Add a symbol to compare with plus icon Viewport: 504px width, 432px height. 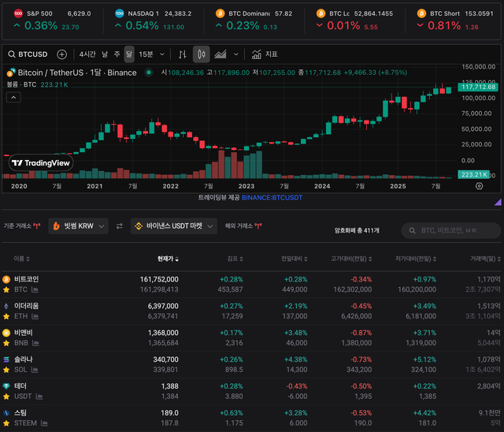pos(61,54)
